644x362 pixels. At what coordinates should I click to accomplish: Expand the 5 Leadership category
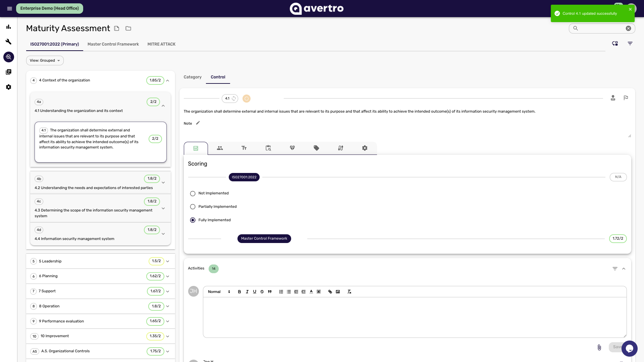point(167,261)
